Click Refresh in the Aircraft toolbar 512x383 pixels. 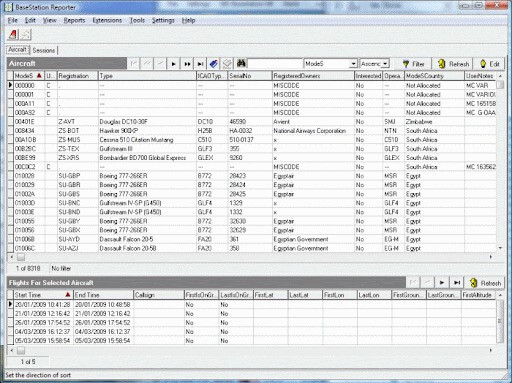tap(453, 64)
